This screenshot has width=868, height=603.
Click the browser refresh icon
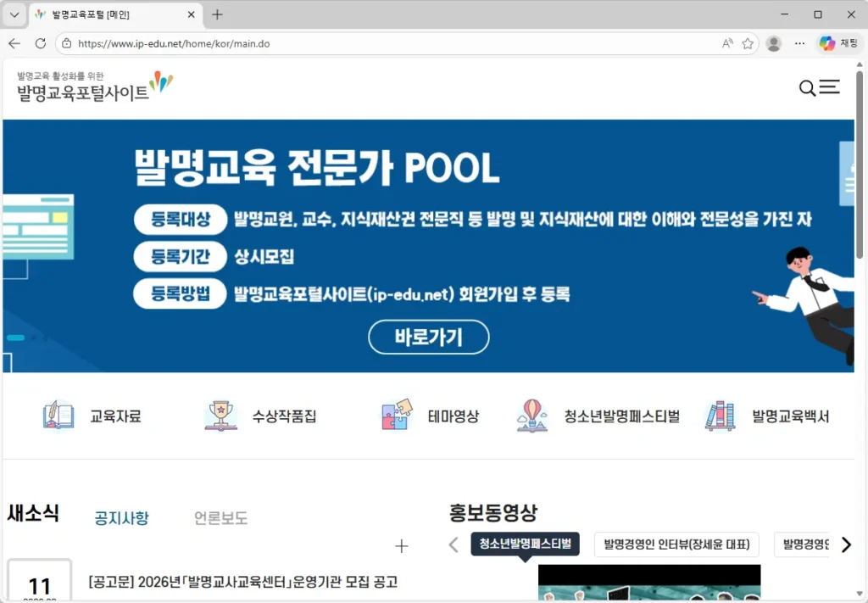pos(40,43)
